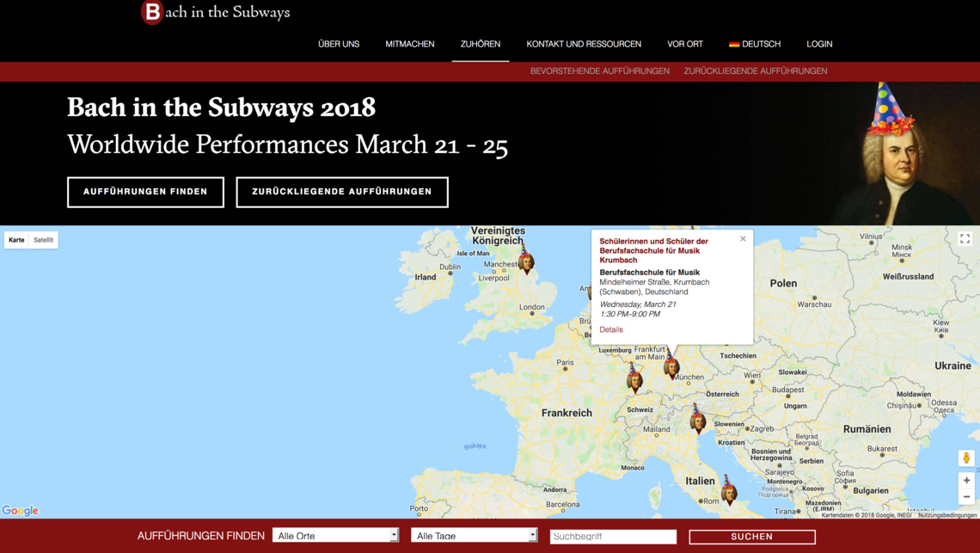Click the AUFFÜHRUNGEN FINDEN hero button
The image size is (980, 553).
pos(145,192)
